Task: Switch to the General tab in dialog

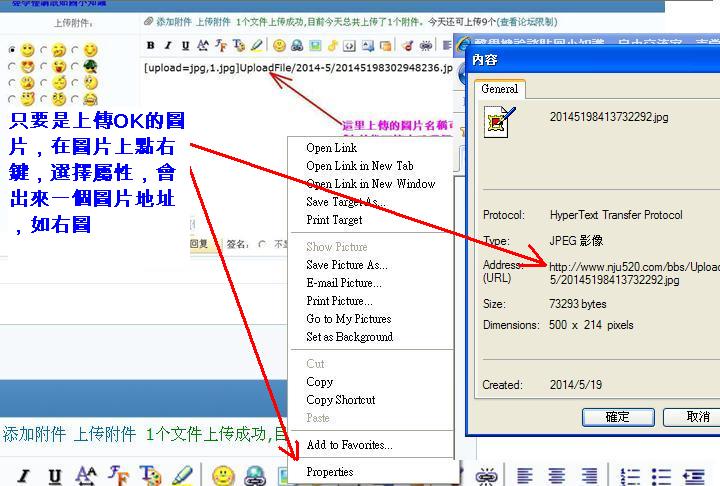Action: pyautogui.click(x=499, y=89)
